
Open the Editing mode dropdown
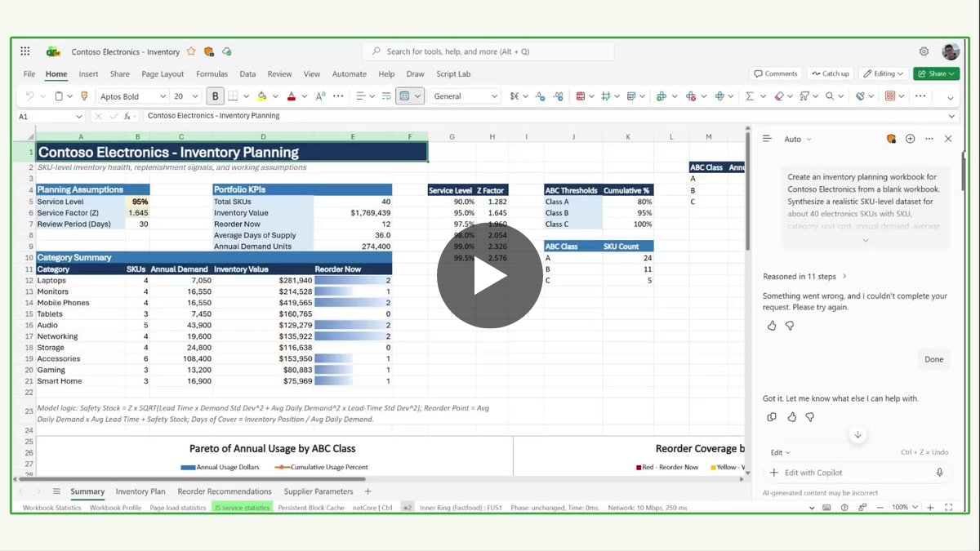883,73
